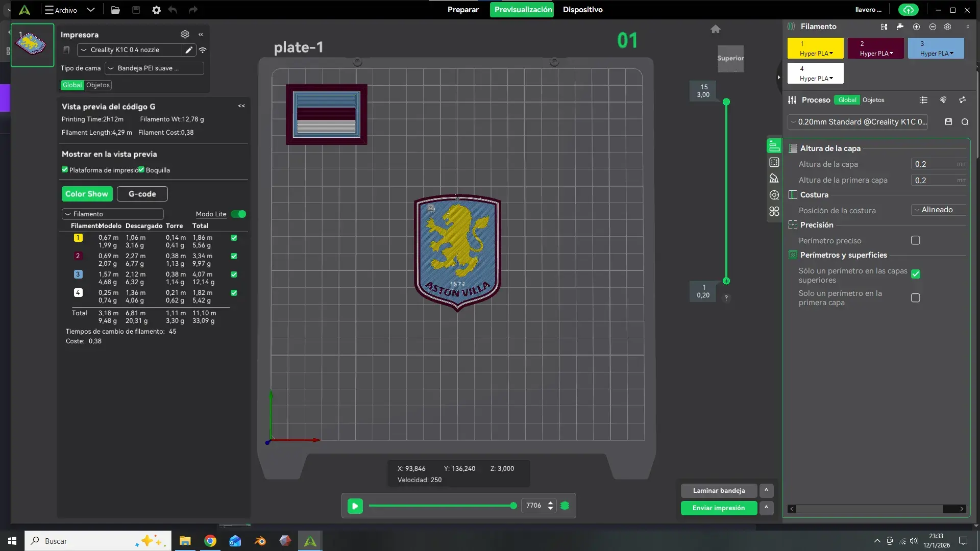Open Bandeja PEI suave bed type dropdown
The height and width of the screenshot is (551, 980).
tap(154, 68)
